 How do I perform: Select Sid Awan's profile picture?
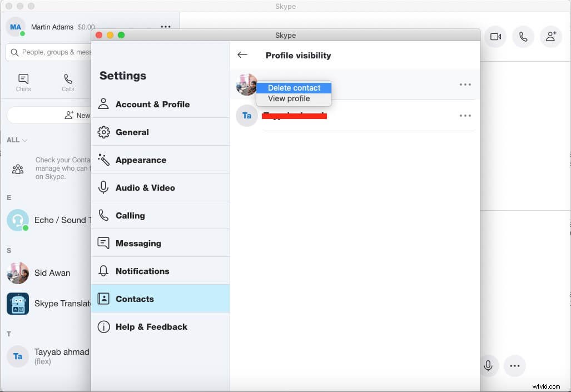pyautogui.click(x=17, y=273)
